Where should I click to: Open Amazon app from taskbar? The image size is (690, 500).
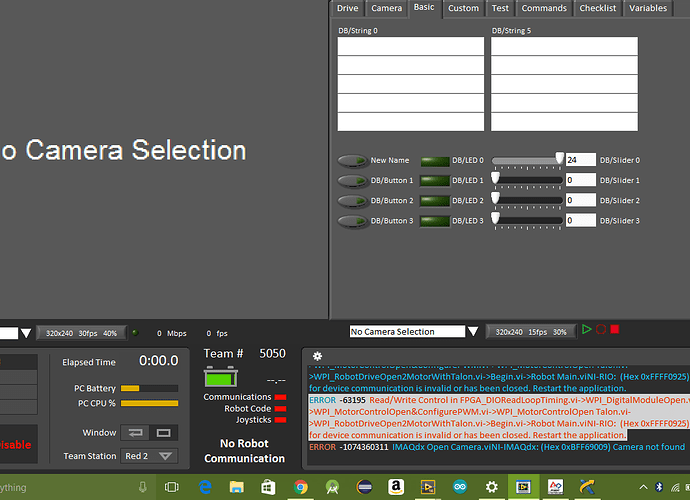(x=396, y=487)
